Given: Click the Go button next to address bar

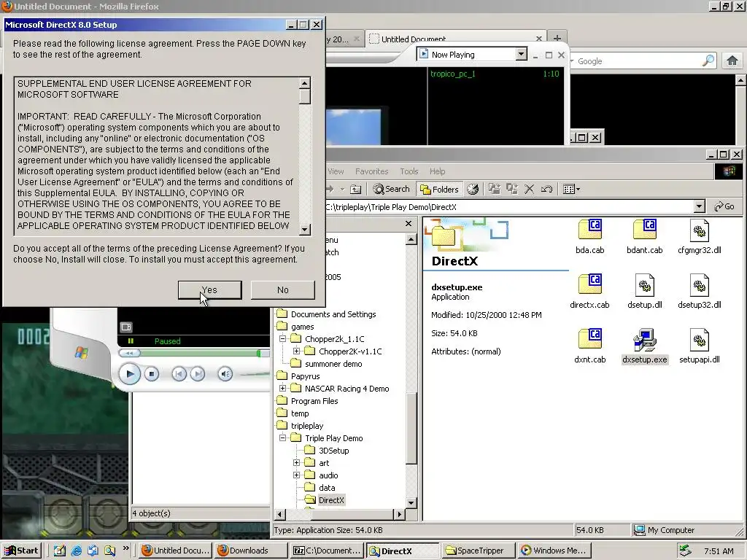Looking at the screenshot, I should (724, 206).
